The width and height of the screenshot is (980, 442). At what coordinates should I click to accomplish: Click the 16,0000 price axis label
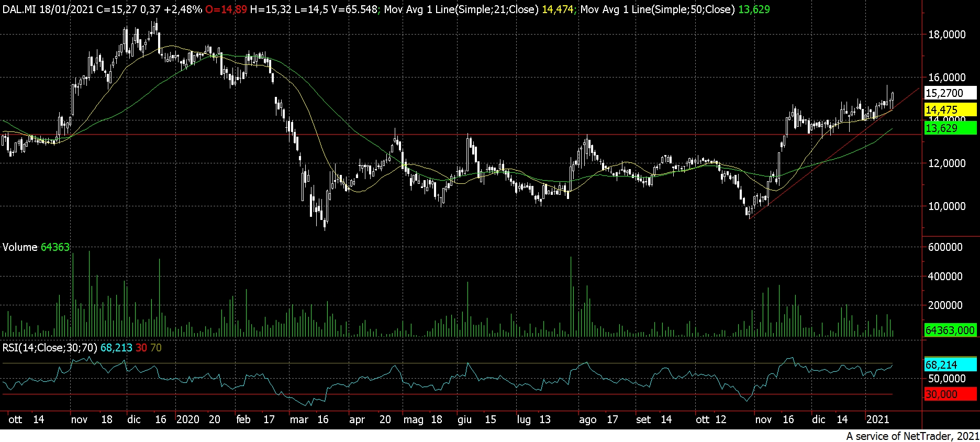point(946,78)
